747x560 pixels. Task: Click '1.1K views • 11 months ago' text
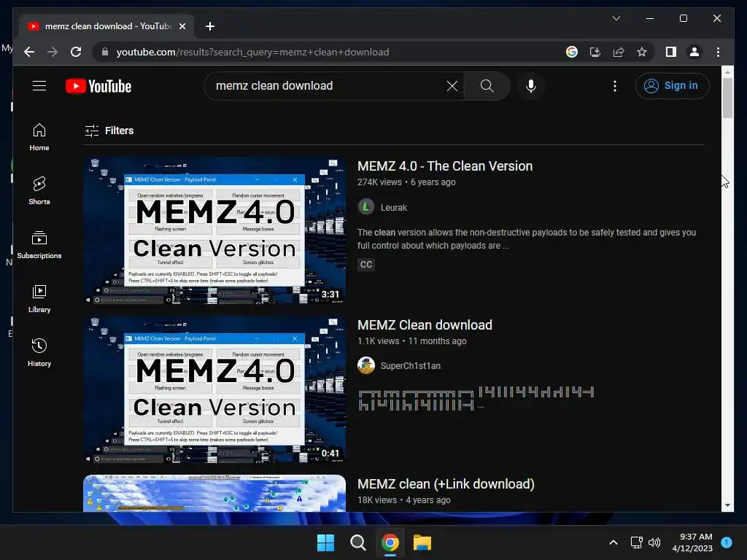[x=411, y=341]
